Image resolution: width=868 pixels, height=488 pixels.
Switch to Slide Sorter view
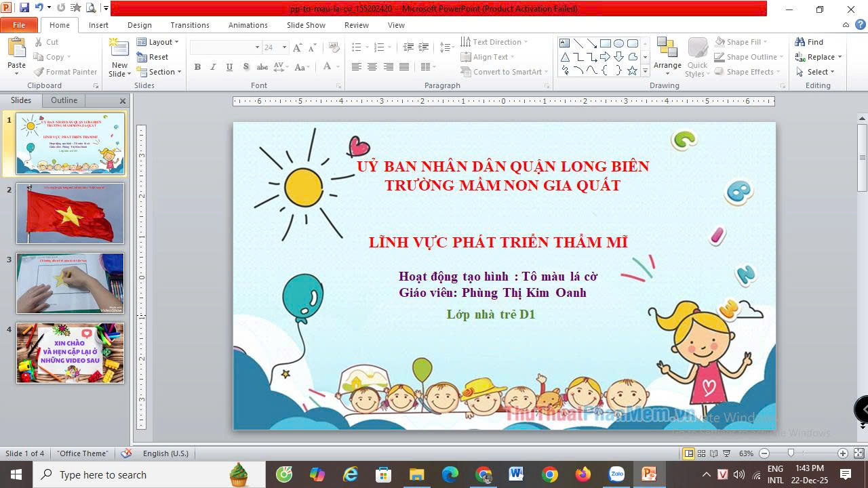tap(702, 453)
